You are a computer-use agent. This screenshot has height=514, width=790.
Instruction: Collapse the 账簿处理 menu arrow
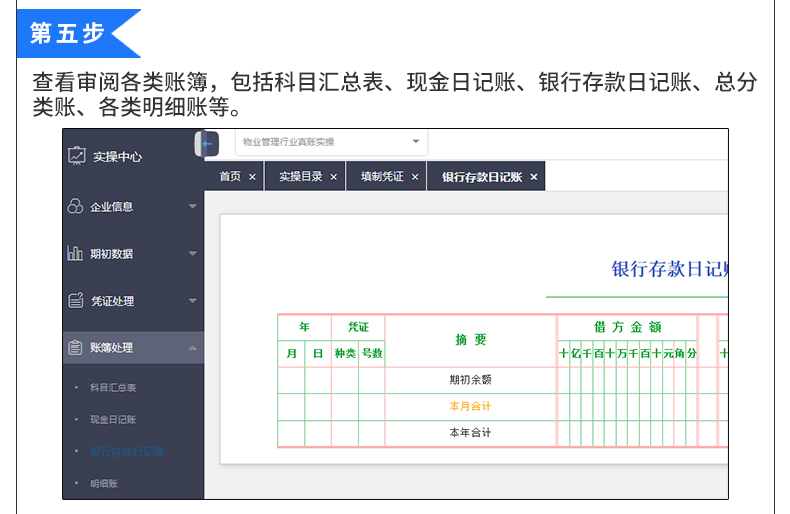(x=192, y=348)
